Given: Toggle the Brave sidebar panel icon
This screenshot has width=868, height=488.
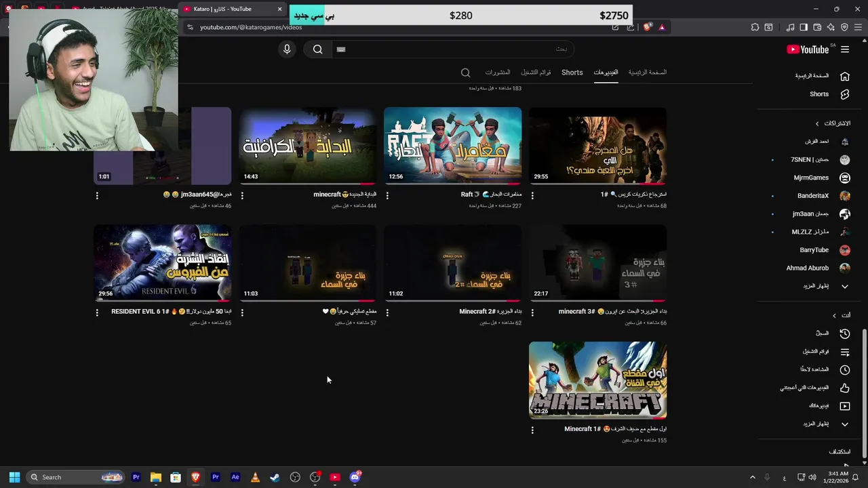Looking at the screenshot, I should point(804,27).
